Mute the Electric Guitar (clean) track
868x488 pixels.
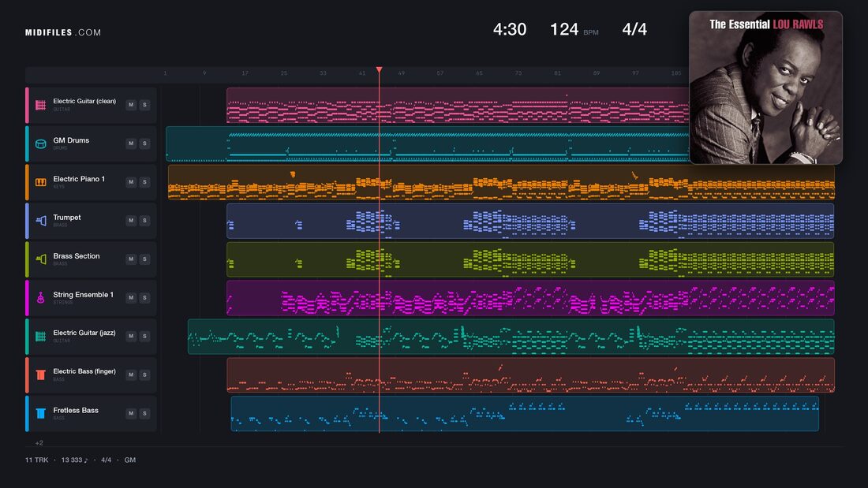pos(131,105)
